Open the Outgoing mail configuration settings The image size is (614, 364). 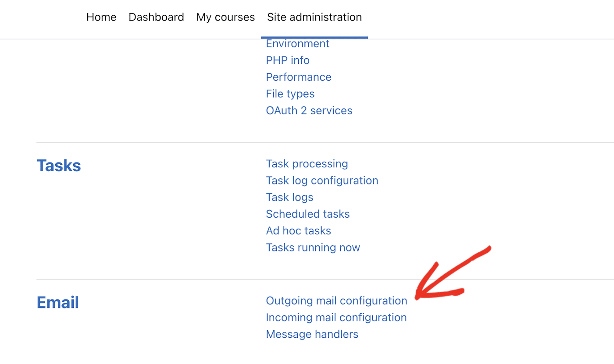pyautogui.click(x=336, y=301)
